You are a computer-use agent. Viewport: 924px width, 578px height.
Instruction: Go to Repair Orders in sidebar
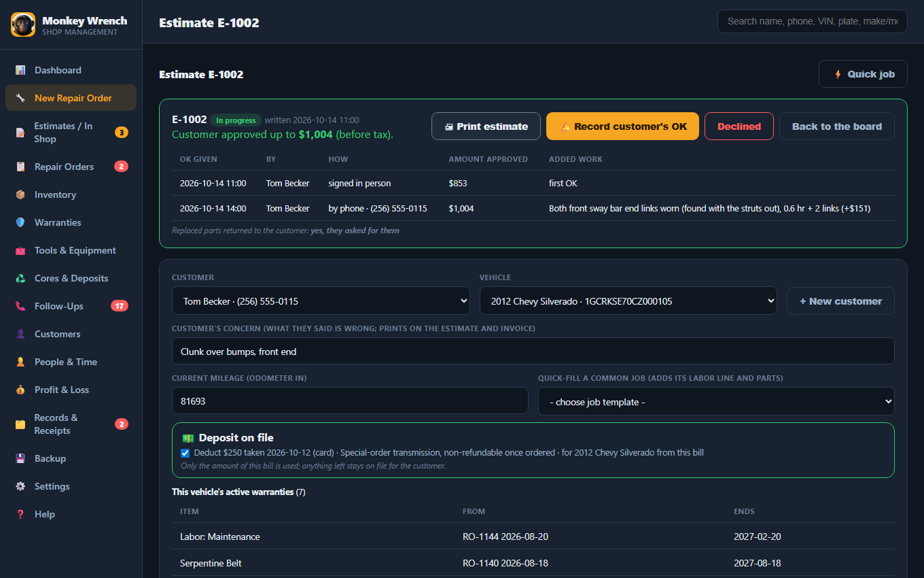pos(71,167)
